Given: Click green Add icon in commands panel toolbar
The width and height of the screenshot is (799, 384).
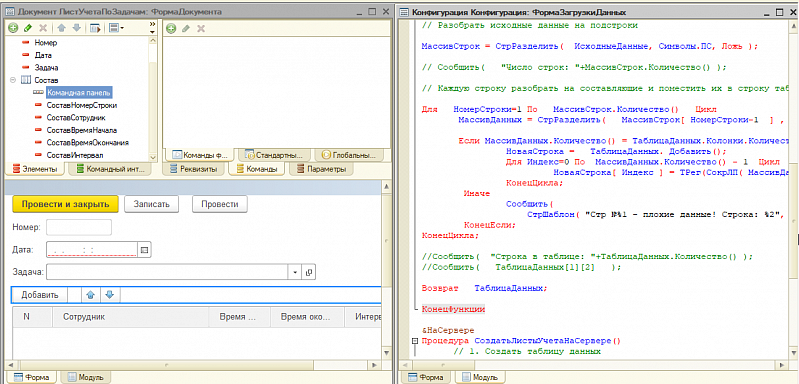Looking at the screenshot, I should click(171, 29).
